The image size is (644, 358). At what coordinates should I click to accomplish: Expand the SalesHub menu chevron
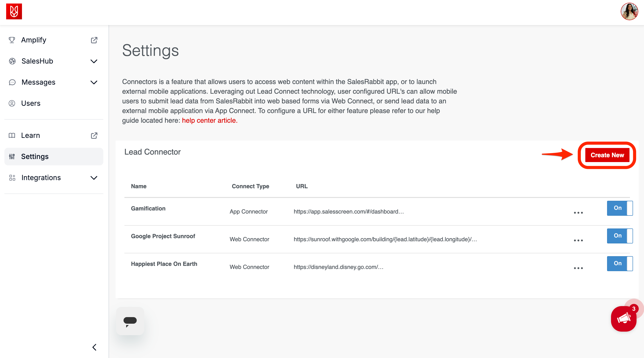coord(94,61)
